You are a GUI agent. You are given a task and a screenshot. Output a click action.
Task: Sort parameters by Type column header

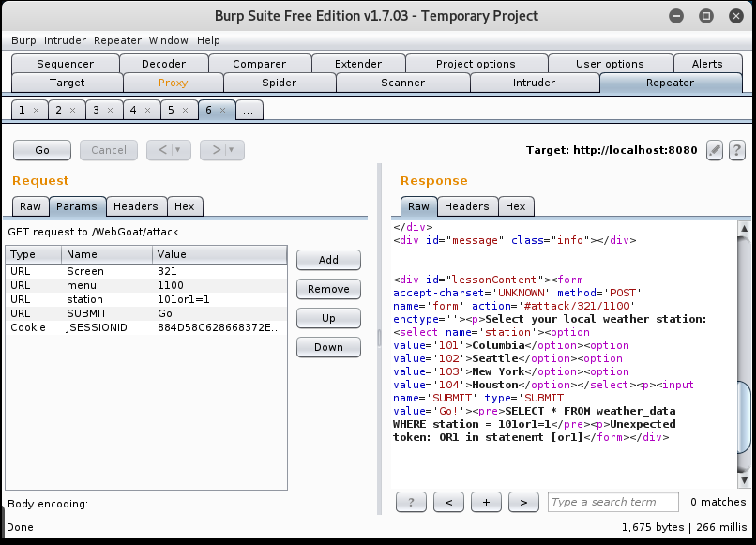point(34,254)
